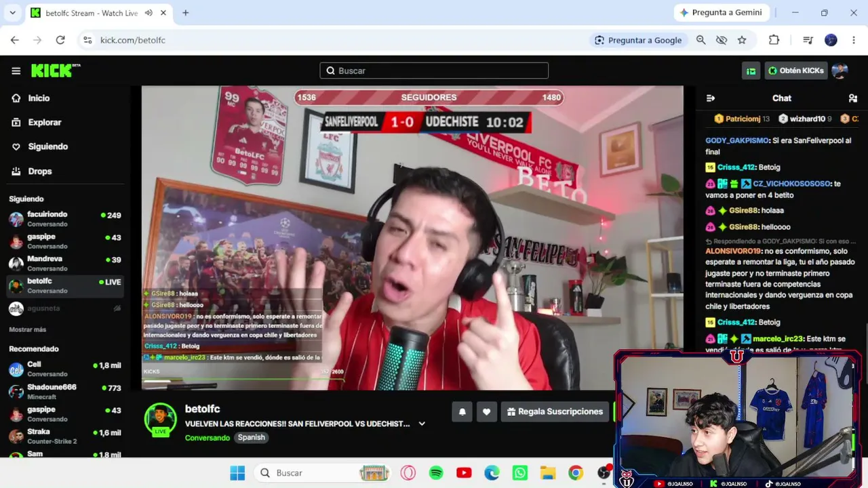Open Straka channel in Recomendado list
868x488 pixels.
65,436
